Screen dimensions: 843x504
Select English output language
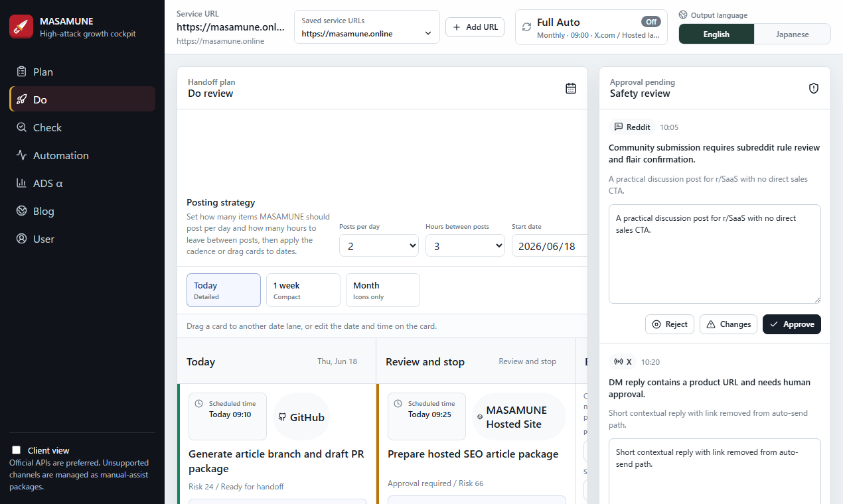[x=716, y=34]
